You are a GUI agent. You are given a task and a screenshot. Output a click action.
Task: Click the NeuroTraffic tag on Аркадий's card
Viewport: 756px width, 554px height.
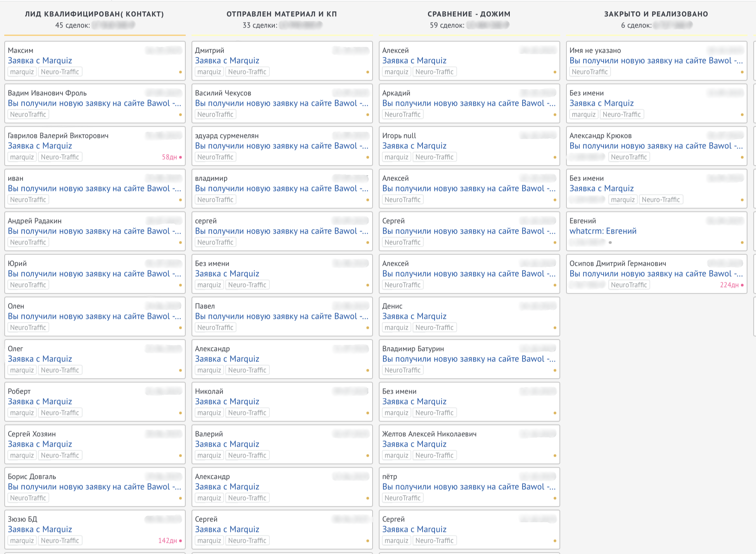pos(402,115)
